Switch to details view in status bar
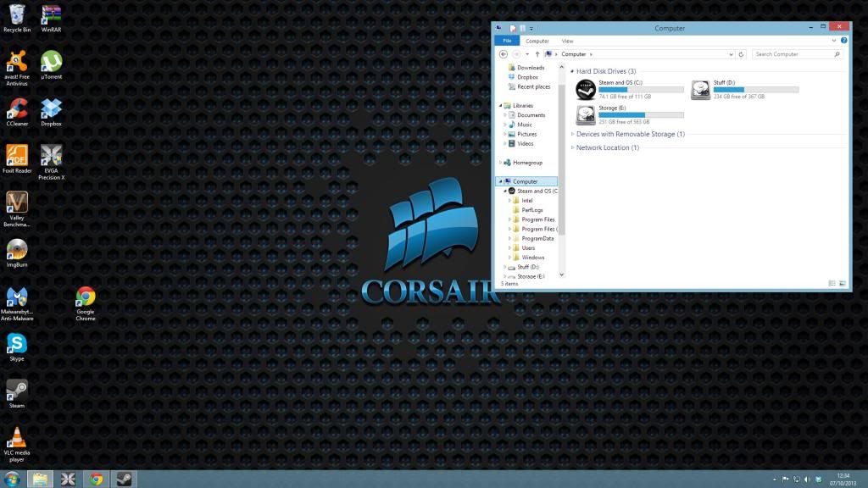This screenshot has height=488, width=868. 832,283
